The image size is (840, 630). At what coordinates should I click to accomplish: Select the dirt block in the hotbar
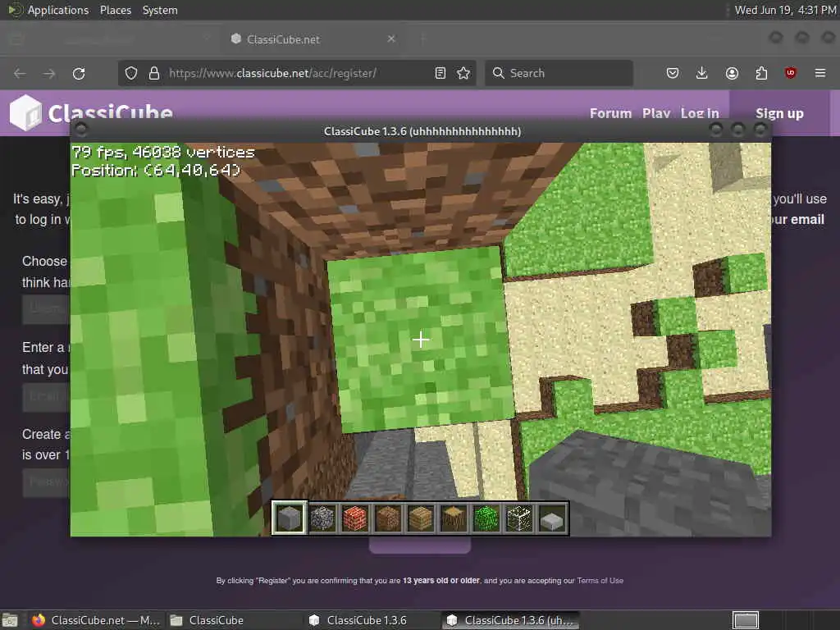tap(388, 518)
